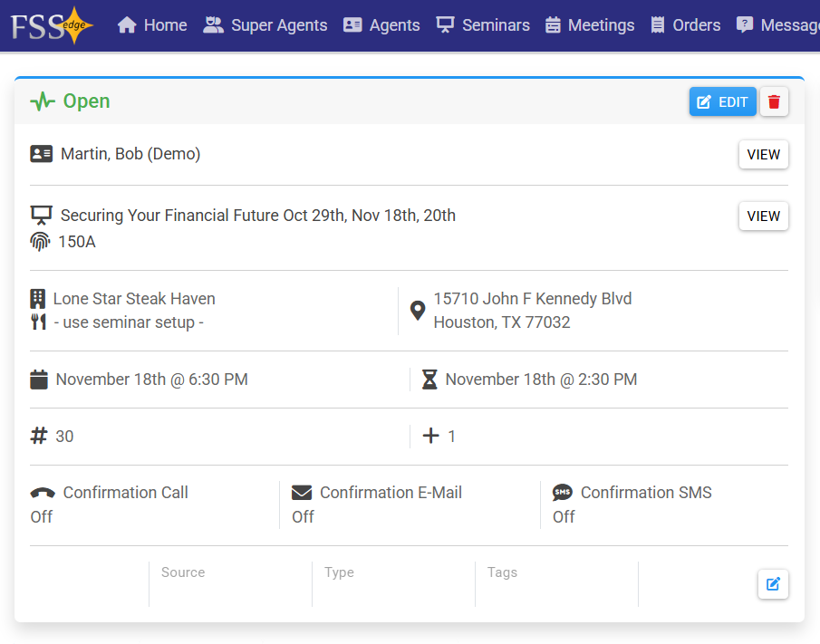Screen dimensions: 820x644
Task: Navigate to Seminars
Action: [x=483, y=25]
